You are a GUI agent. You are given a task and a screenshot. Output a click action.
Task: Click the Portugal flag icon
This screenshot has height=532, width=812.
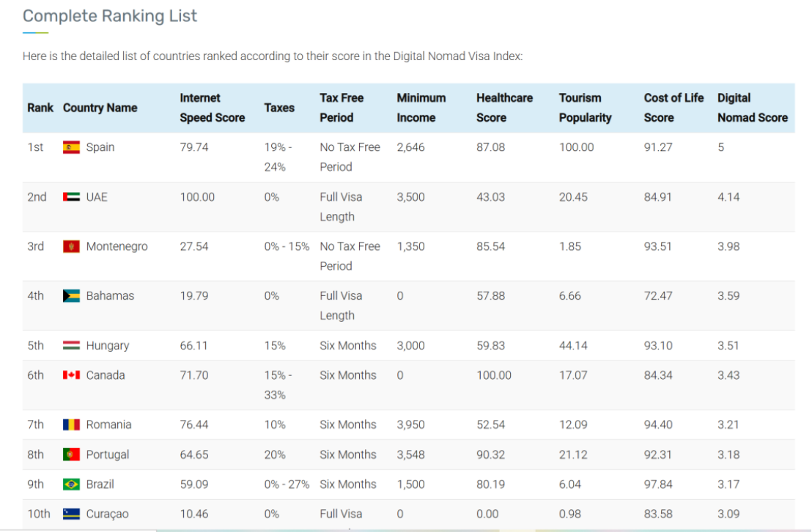(x=72, y=454)
